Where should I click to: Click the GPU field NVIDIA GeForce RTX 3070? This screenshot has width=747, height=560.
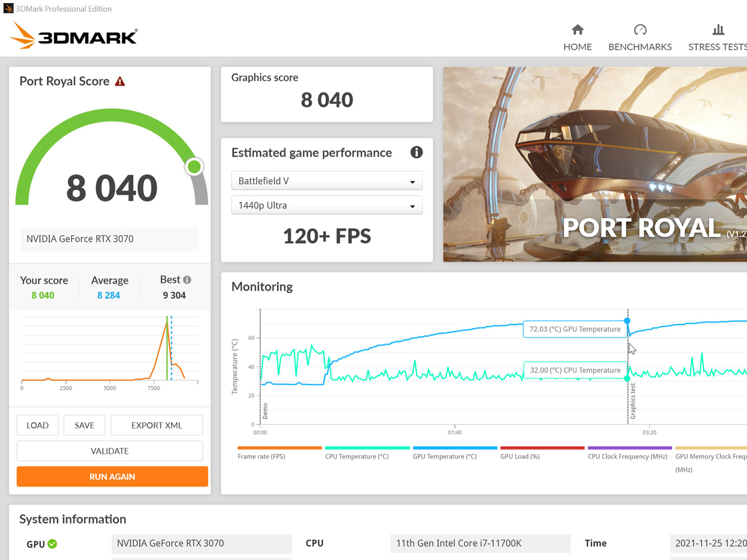click(202, 544)
